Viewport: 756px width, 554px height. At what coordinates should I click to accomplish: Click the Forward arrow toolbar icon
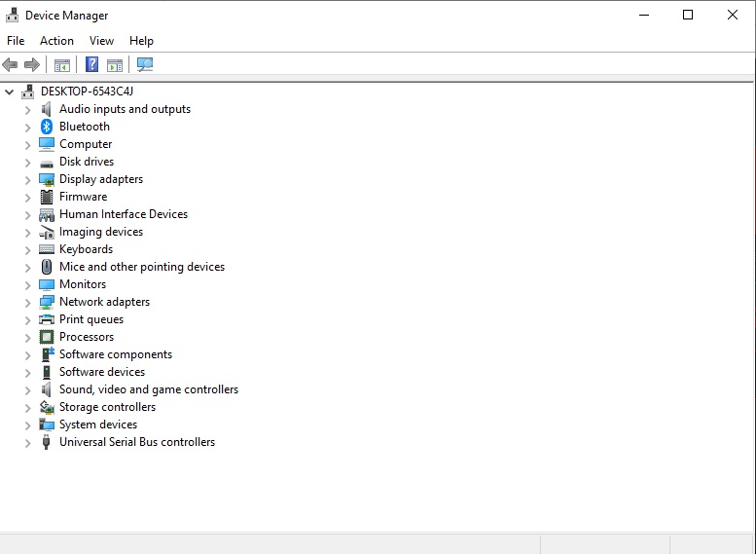pos(32,64)
